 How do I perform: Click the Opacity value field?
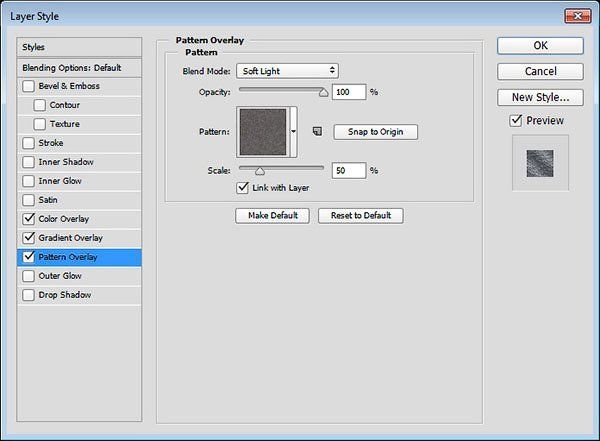pos(349,92)
